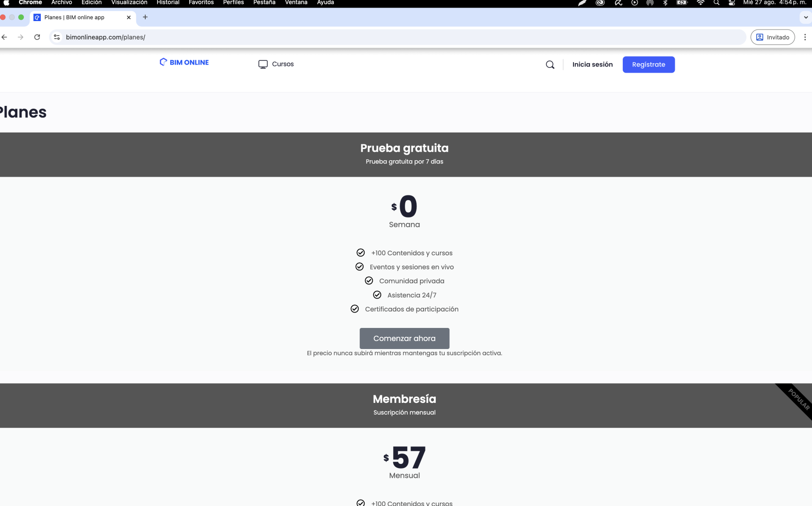Click the BIM ONLINE logo
Viewport: 812px width, 506px height.
click(184, 62)
